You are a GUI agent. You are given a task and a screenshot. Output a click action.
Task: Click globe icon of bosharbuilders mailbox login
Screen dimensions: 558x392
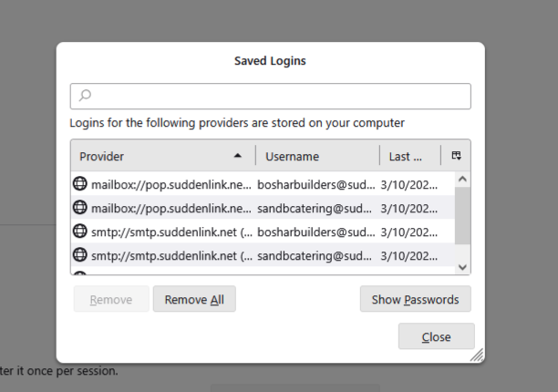80,183
